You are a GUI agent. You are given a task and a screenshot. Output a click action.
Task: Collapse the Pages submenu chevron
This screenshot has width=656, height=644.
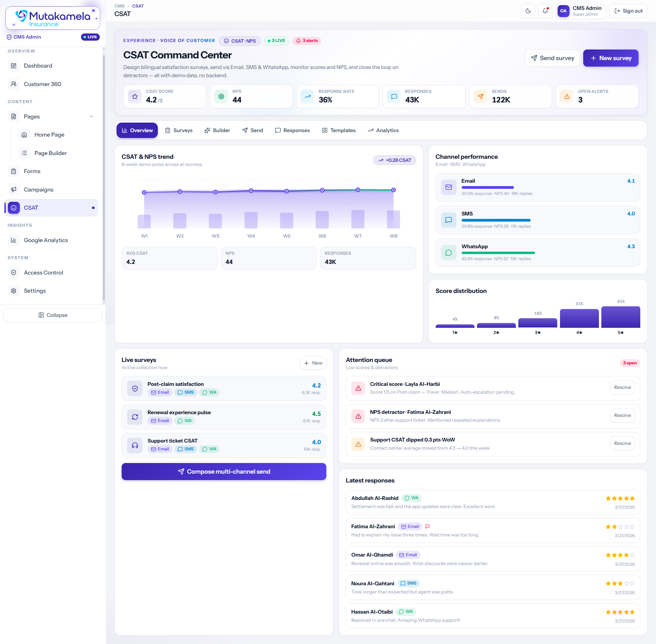pos(92,116)
